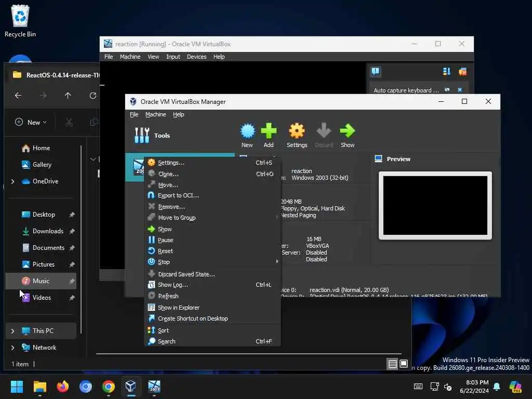Open View menu in reaction VM window
Viewport: 532px width, 399px height.
click(153, 57)
